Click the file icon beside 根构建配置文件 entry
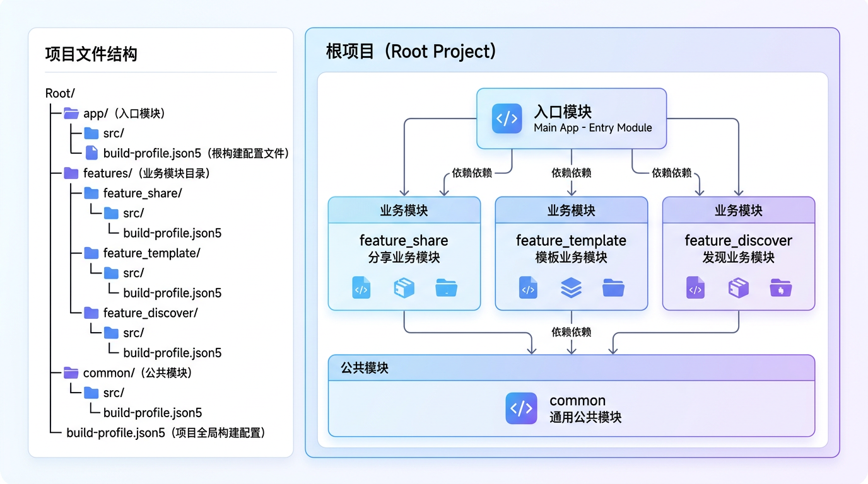Viewport: 868px width, 484px height. click(91, 153)
